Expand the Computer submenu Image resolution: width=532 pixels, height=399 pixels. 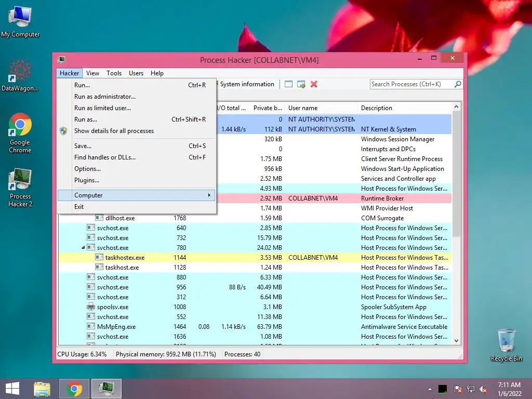(137, 195)
